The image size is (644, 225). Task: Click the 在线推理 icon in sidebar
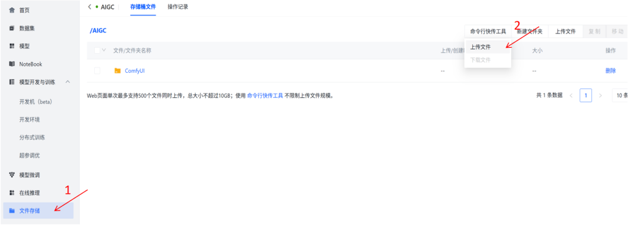tap(12, 193)
